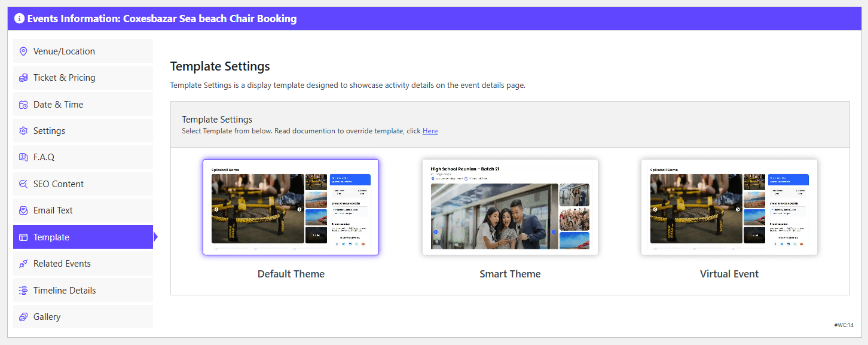Click the Gallery images icon
This screenshot has height=345, width=868.
tap(23, 317)
